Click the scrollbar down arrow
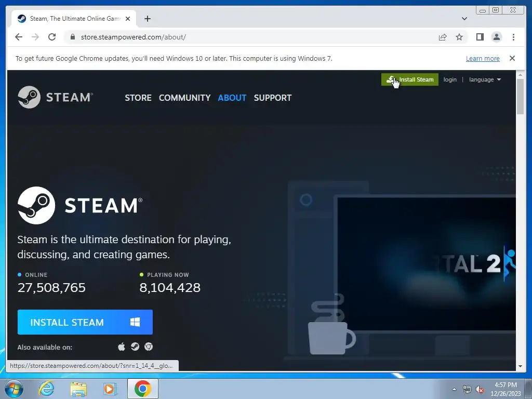Screen dimensions: 532x399 (x=520, y=366)
